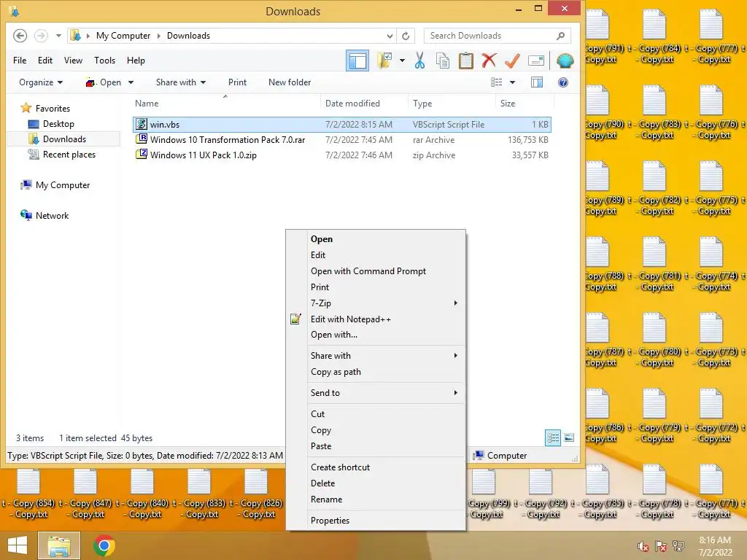Open the Edit menu
The image size is (747, 560).
[45, 61]
